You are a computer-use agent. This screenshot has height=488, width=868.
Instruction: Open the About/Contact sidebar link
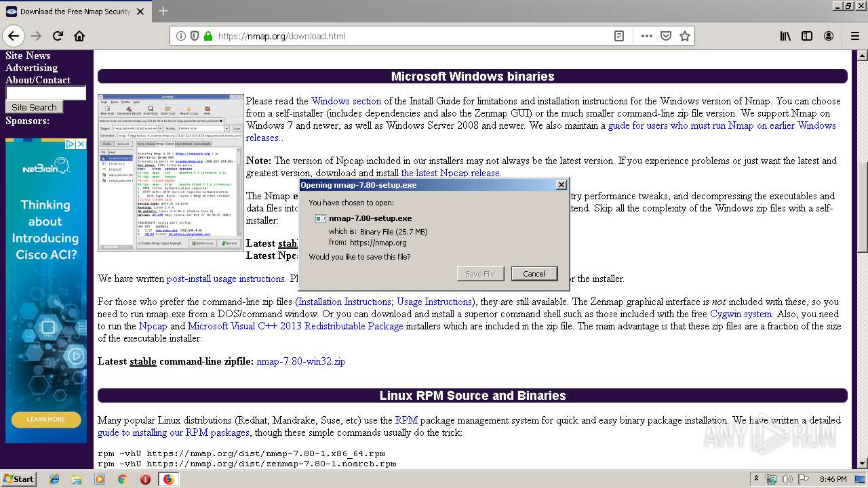click(38, 80)
